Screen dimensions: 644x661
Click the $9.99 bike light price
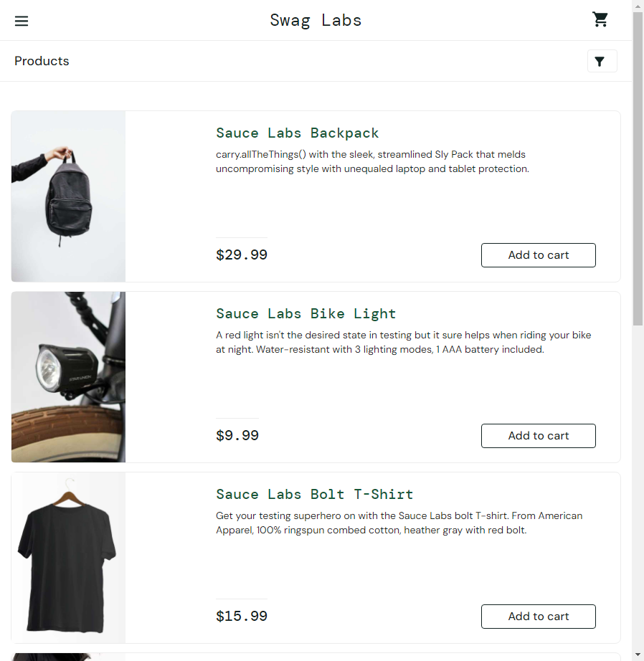pos(237,436)
